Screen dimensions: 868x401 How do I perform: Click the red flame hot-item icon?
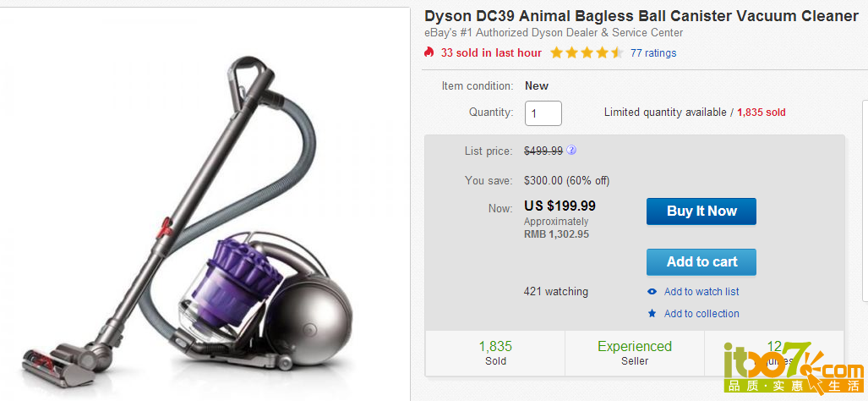[429, 52]
